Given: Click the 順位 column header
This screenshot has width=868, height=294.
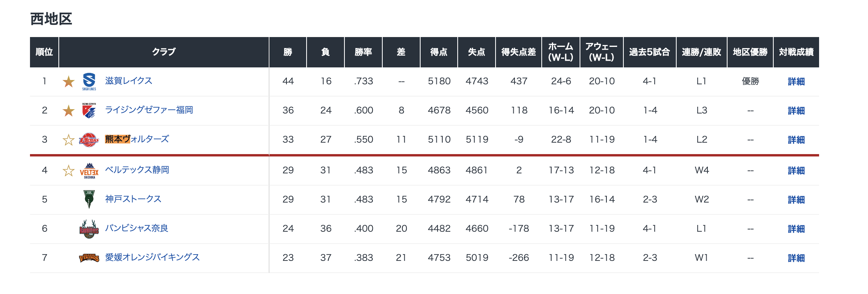Looking at the screenshot, I should point(44,52).
